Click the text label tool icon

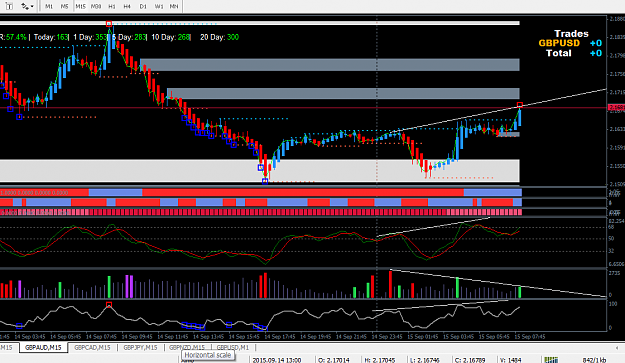coord(9,6)
